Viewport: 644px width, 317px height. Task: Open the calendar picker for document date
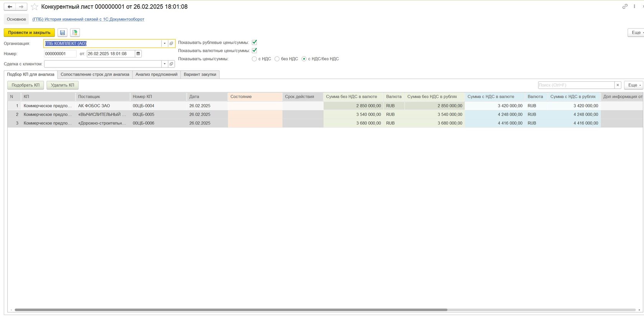[x=138, y=54]
